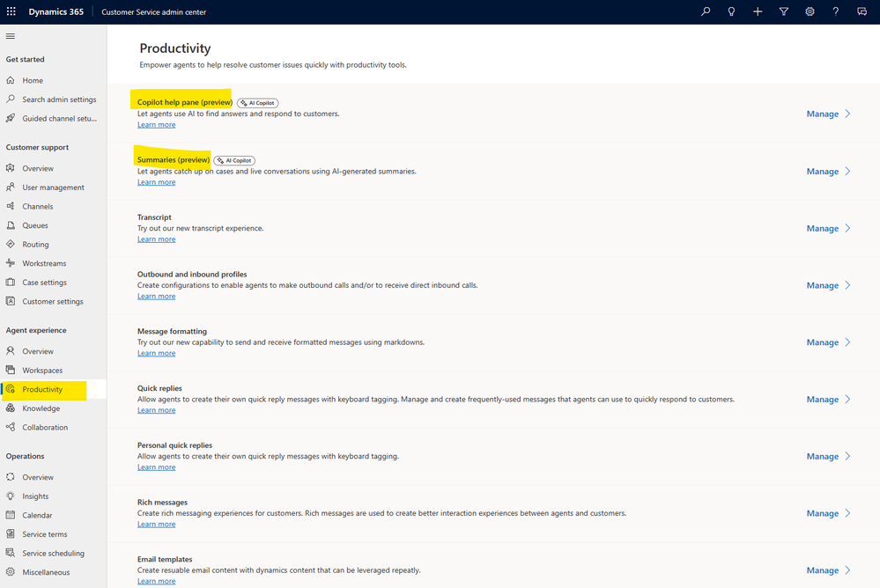Manage Copilot help pane settings
The width and height of the screenshot is (880, 588).
(822, 114)
